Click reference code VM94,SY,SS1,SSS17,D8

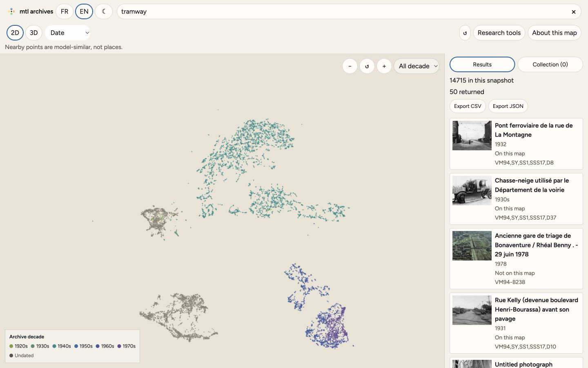524,163
